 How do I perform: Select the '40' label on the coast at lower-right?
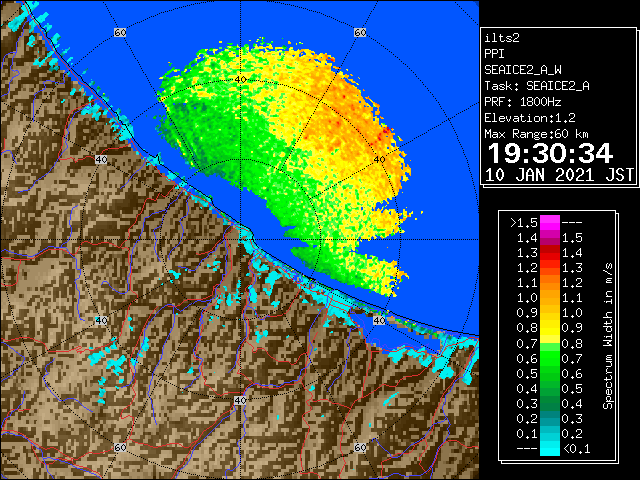380,320
